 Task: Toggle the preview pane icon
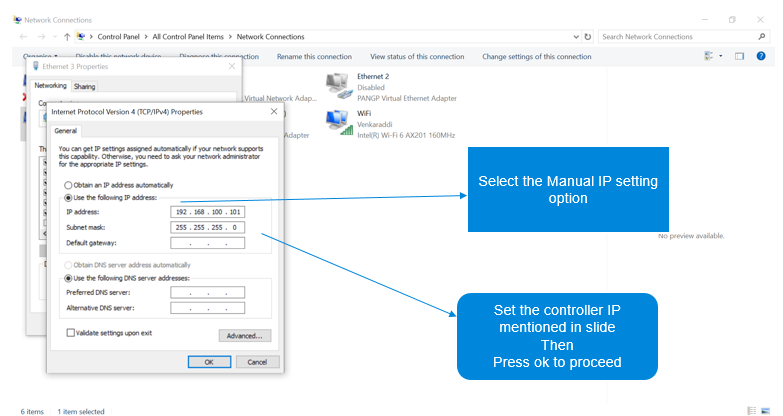739,56
